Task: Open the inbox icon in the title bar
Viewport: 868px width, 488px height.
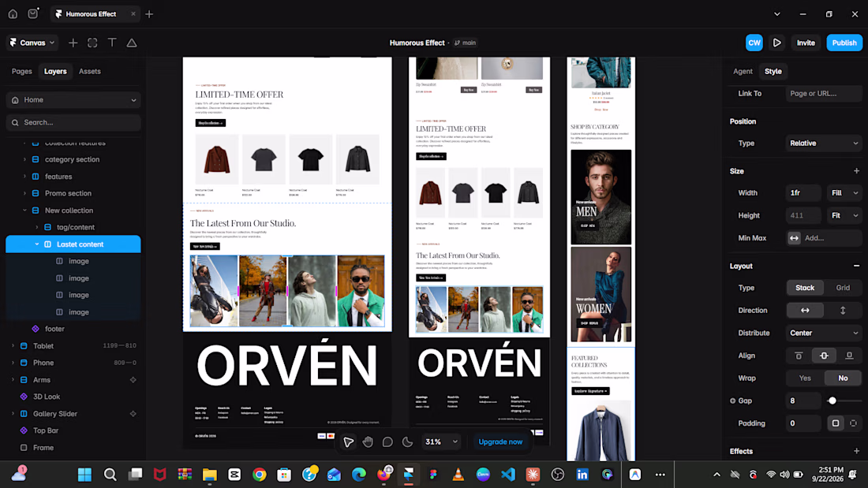Action: tap(33, 14)
